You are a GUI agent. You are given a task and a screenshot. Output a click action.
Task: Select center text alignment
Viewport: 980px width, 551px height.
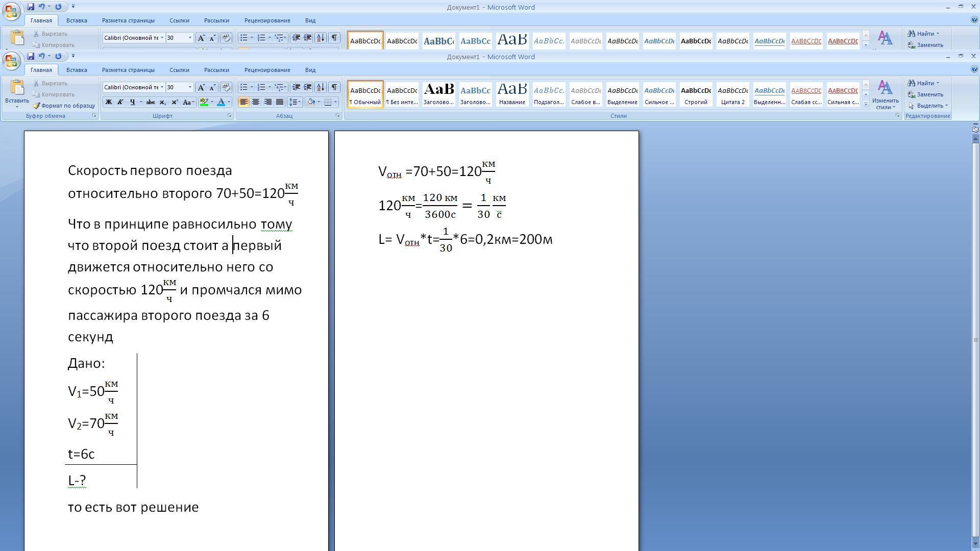pos(255,102)
